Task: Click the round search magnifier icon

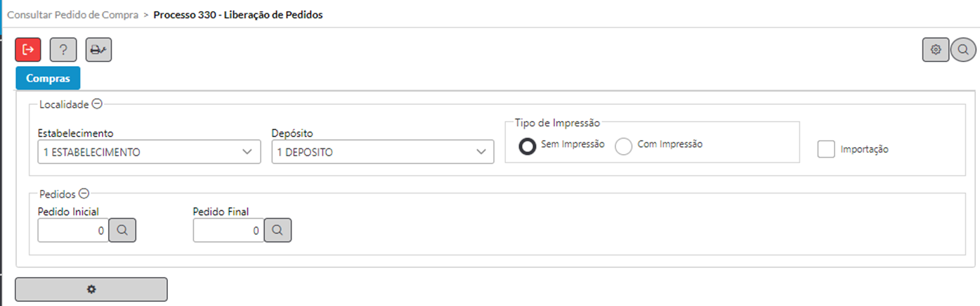Action: tap(963, 50)
